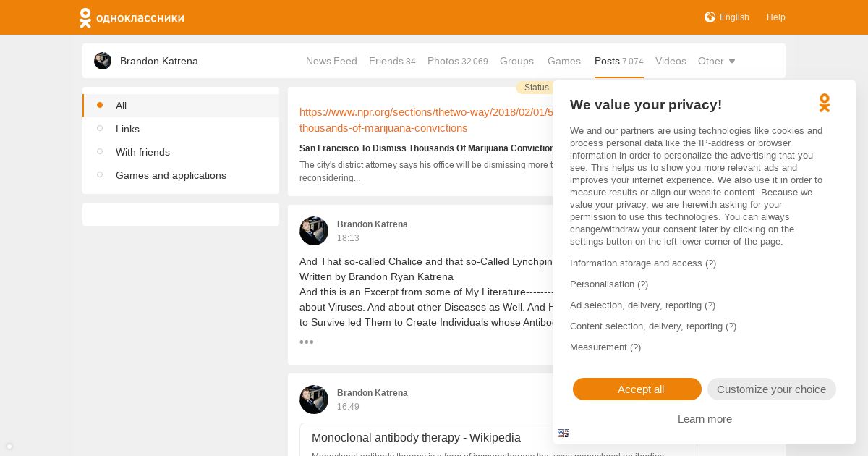The height and width of the screenshot is (456, 868).
Task: Show Ad selection, delivery, reporting details
Action: (x=642, y=305)
